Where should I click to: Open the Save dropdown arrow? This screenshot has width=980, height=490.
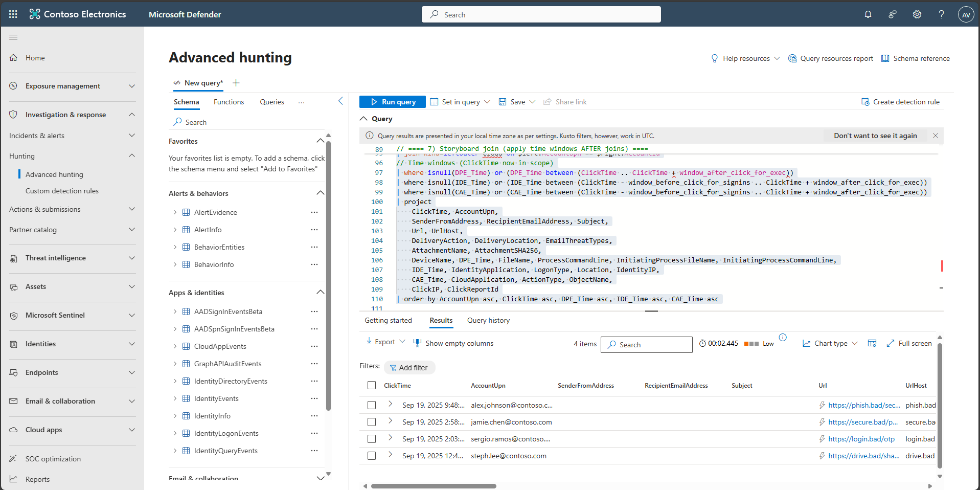(x=532, y=102)
